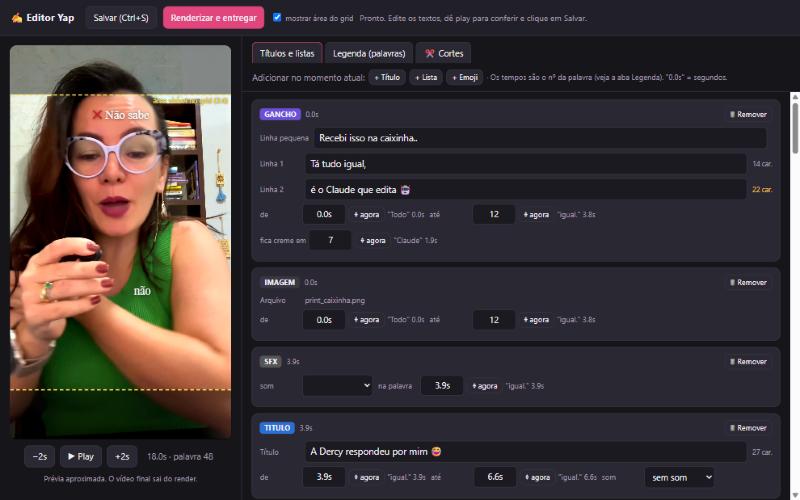The height and width of the screenshot is (500, 800).
Task: Click the '27 car.' character count
Action: point(762,452)
